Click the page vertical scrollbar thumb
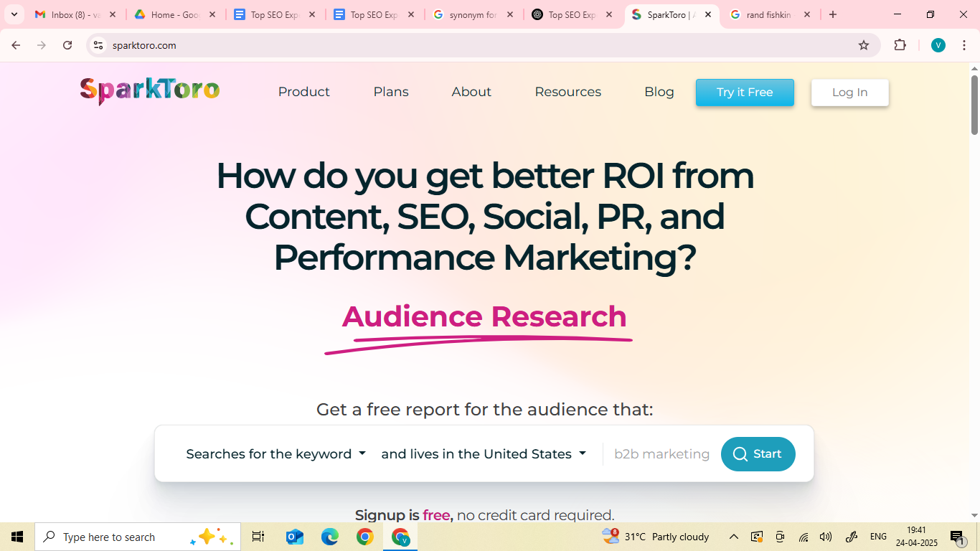Viewport: 980px width, 551px height. [974, 105]
